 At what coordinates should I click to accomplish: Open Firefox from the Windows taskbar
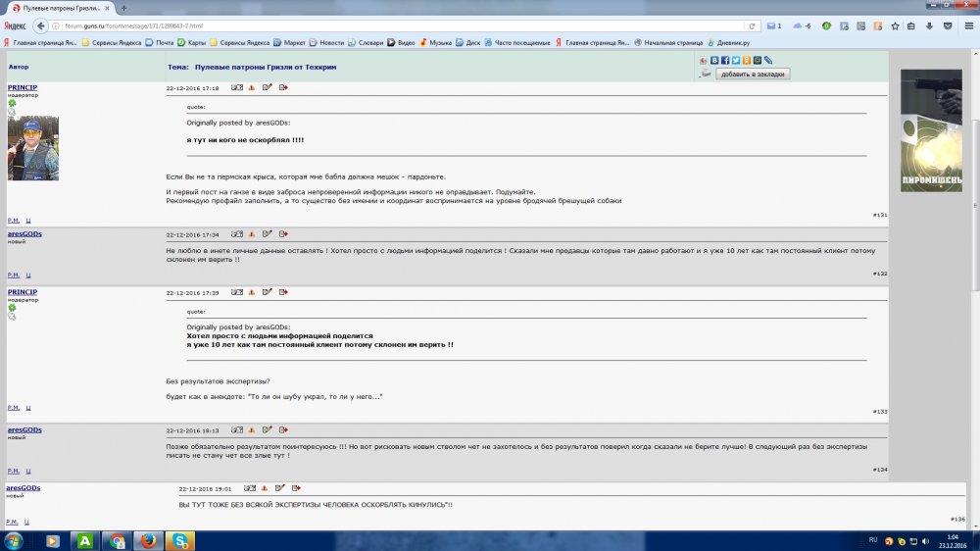[x=149, y=540]
